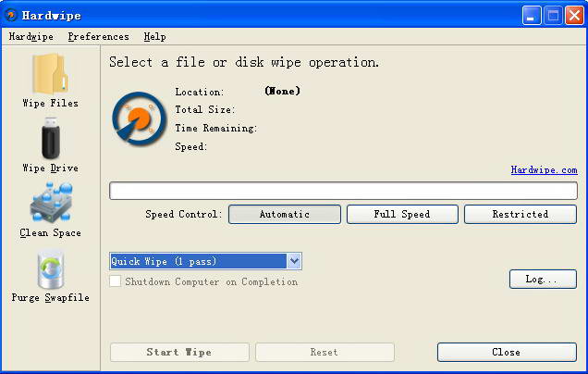Close the window with the red X

574,16
